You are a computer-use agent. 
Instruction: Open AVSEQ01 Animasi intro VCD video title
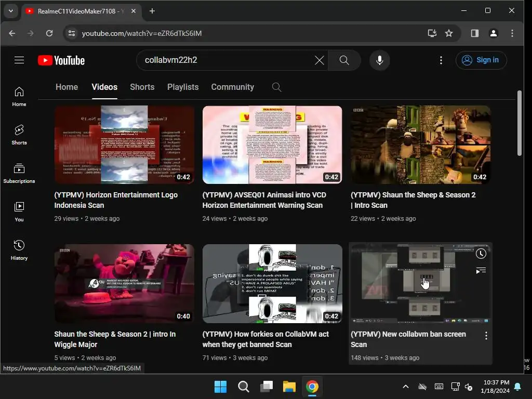pos(264,200)
